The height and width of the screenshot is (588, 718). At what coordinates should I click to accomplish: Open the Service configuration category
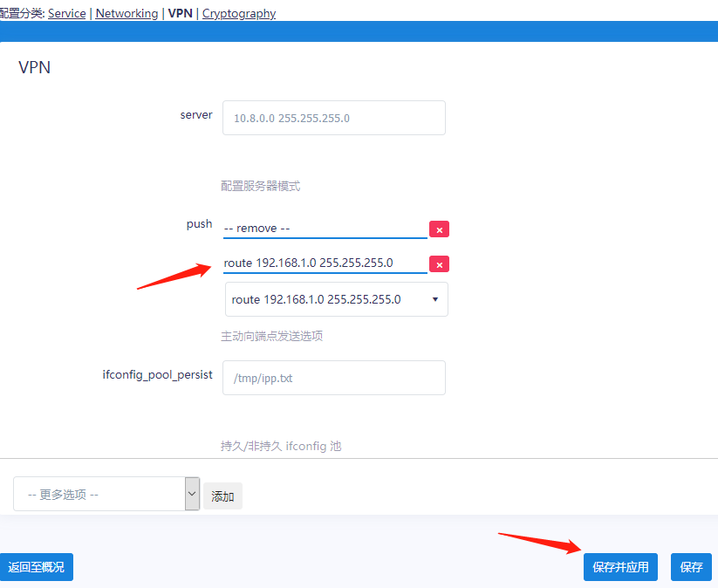pyautogui.click(x=67, y=13)
